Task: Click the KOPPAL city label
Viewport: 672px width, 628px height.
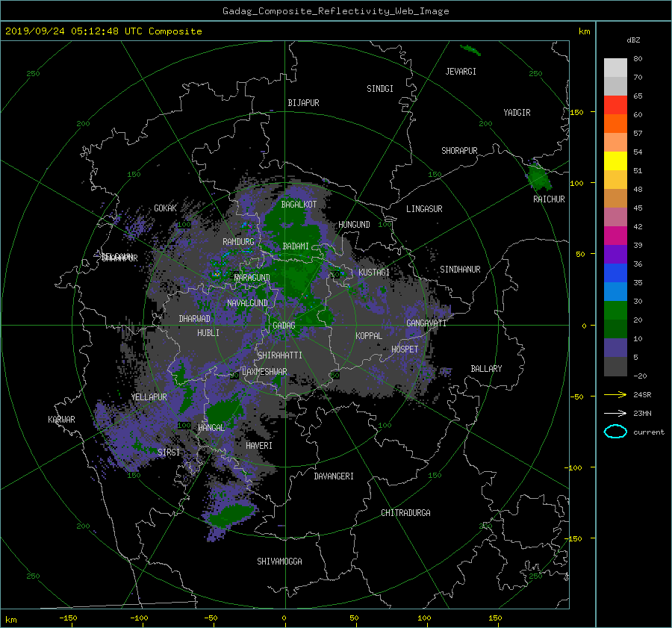Action: coord(369,335)
